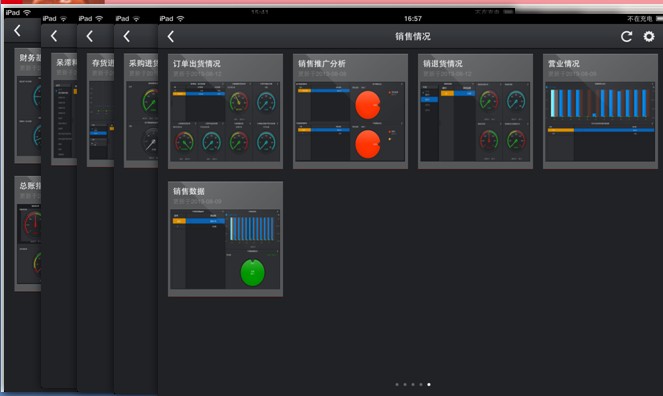
Task: Click the bar chart inside 营业情况 card
Action: (x=600, y=103)
